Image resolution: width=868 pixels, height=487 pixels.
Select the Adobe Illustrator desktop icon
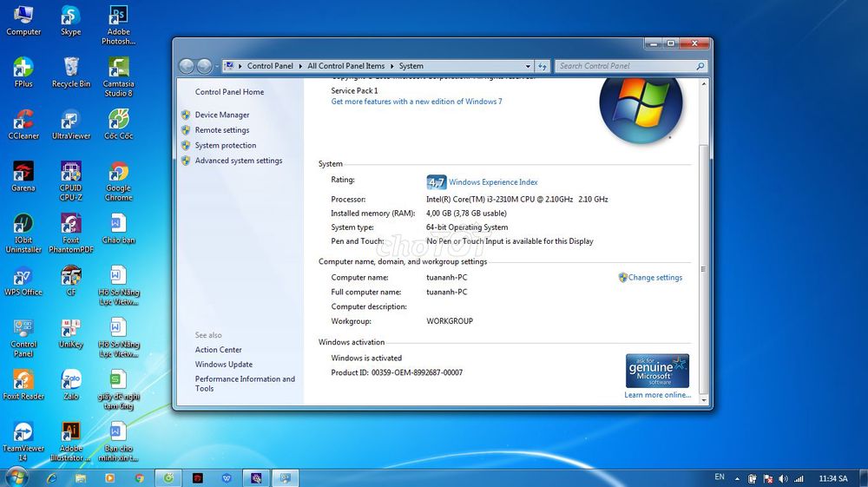tap(71, 441)
